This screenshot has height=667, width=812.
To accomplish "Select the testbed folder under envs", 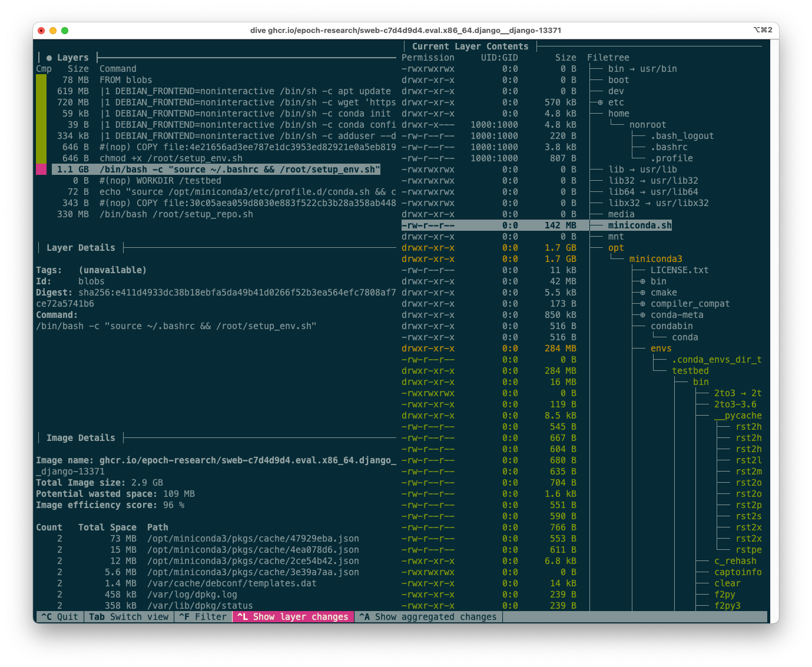I will [690, 371].
